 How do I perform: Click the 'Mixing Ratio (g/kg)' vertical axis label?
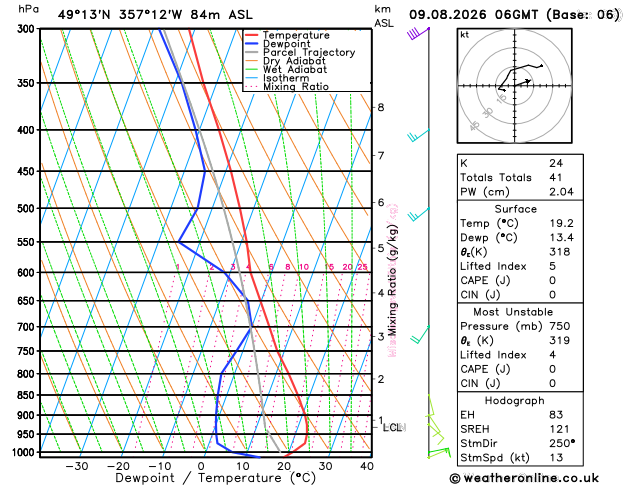click(393, 280)
